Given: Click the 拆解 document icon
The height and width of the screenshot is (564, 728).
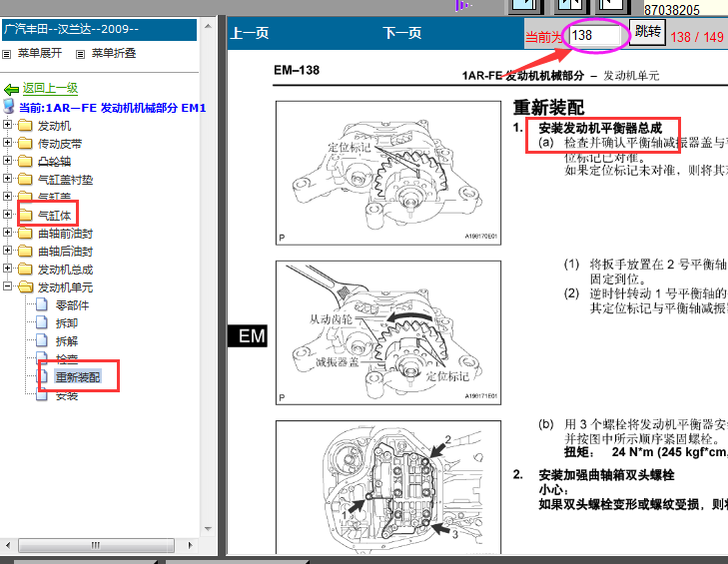Looking at the screenshot, I should tap(42, 340).
